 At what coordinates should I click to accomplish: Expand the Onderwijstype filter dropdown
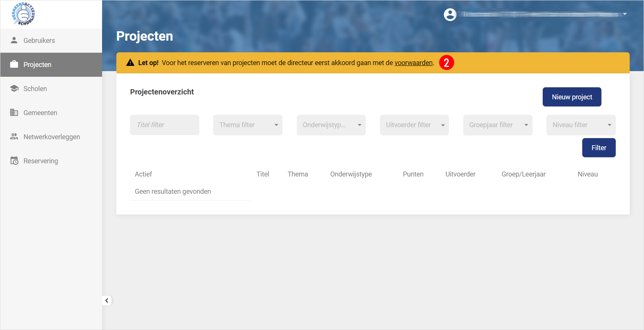coord(331,125)
